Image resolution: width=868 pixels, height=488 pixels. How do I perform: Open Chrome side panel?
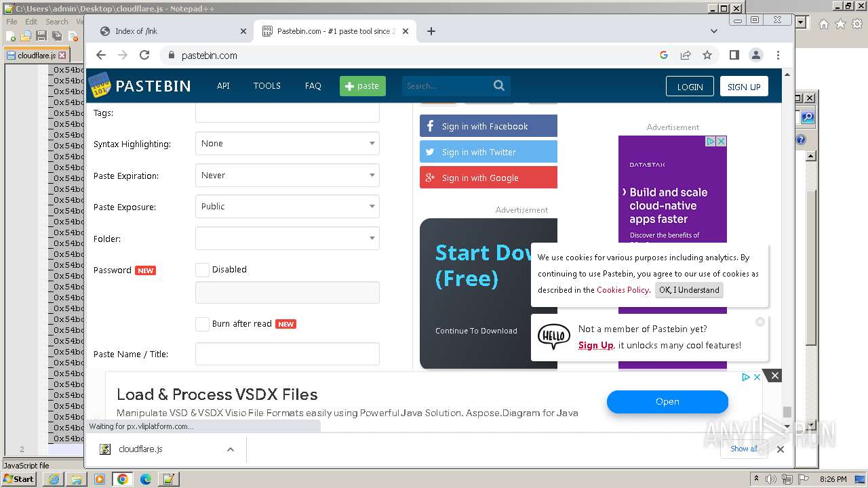click(x=734, y=56)
